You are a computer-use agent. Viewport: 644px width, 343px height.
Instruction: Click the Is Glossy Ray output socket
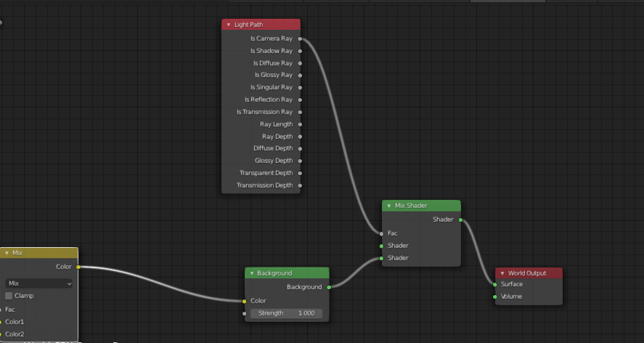coord(301,76)
